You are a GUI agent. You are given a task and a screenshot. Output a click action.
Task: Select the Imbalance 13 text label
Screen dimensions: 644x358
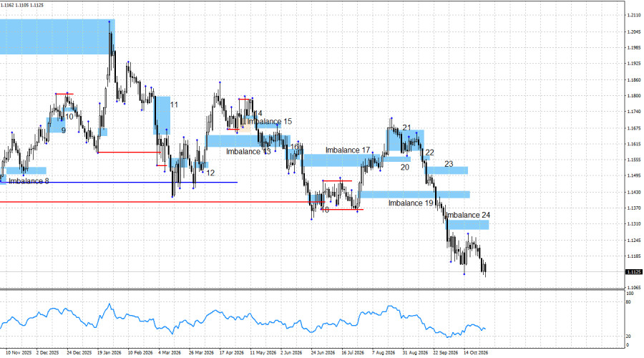248,152
